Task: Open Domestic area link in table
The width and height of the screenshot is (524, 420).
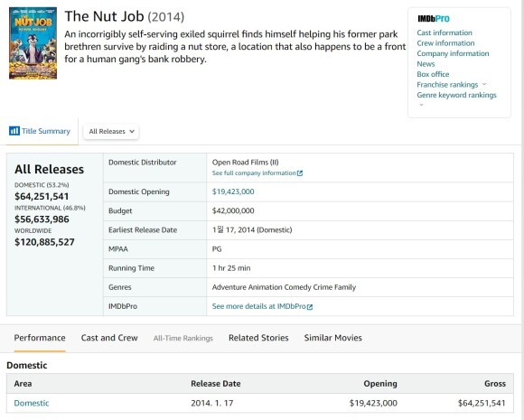Action: click(x=32, y=404)
